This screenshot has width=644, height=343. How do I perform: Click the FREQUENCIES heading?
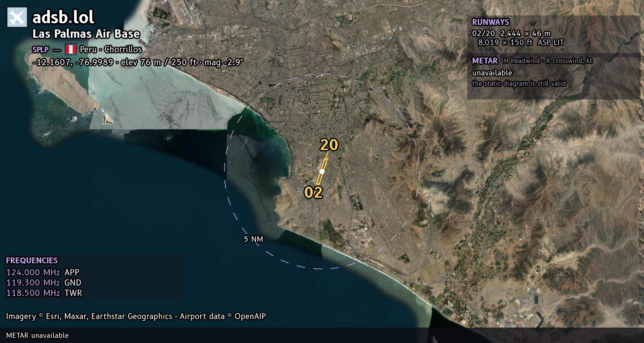(32, 260)
